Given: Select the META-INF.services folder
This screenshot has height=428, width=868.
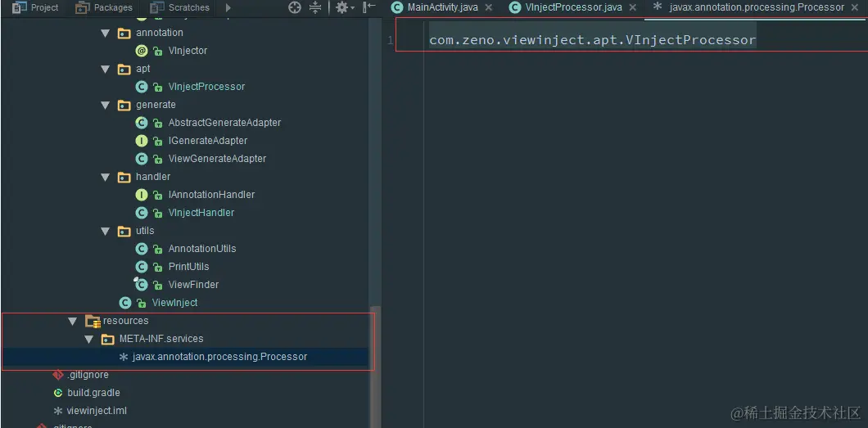Looking at the screenshot, I should [x=161, y=339].
